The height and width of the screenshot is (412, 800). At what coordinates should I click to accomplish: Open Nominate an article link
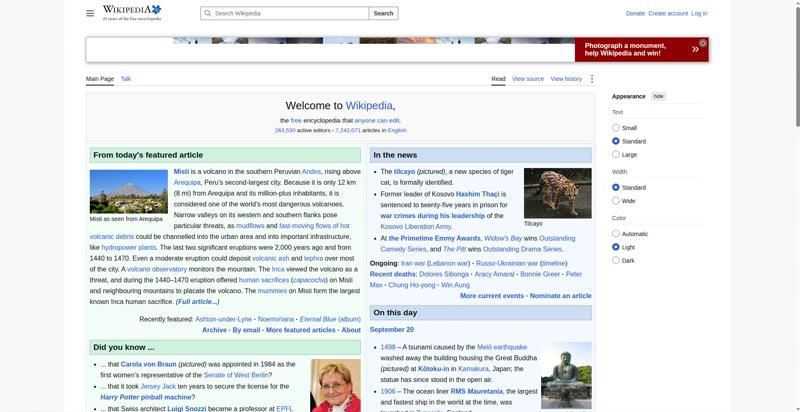[x=561, y=296]
